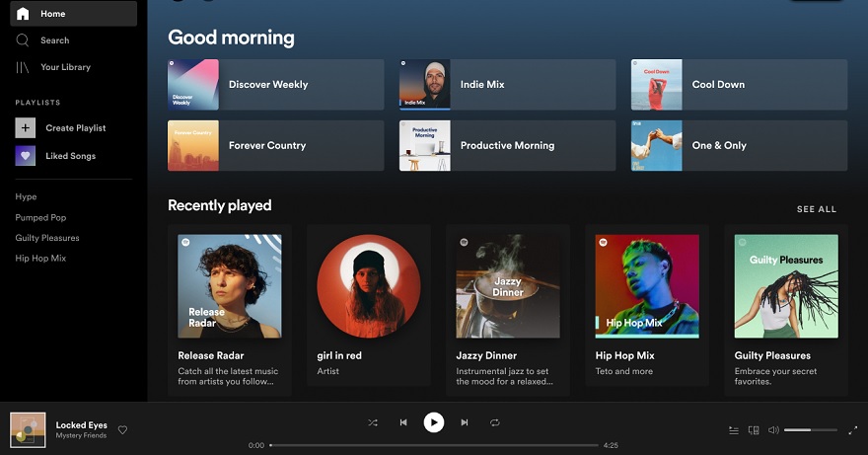Click the song progress bar
The height and width of the screenshot is (455, 868).
434,445
